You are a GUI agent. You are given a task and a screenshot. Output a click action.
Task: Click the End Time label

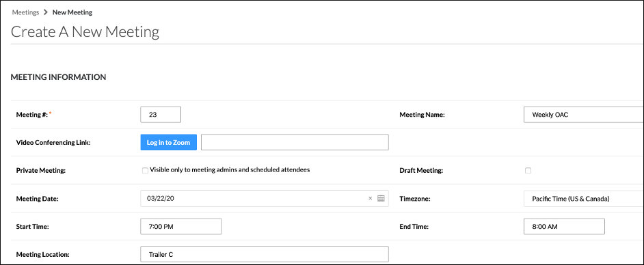pyautogui.click(x=414, y=227)
